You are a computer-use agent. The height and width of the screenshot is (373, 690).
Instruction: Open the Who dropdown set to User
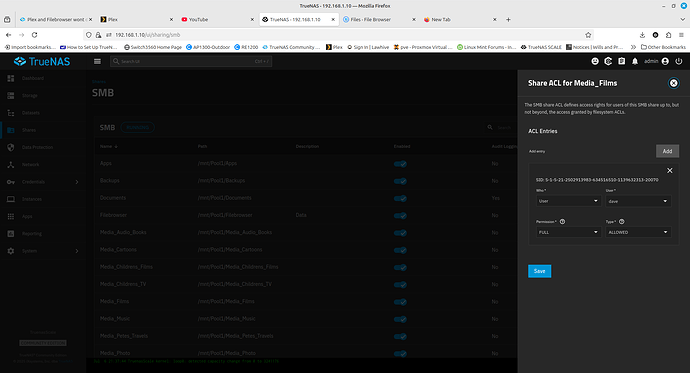(x=568, y=201)
